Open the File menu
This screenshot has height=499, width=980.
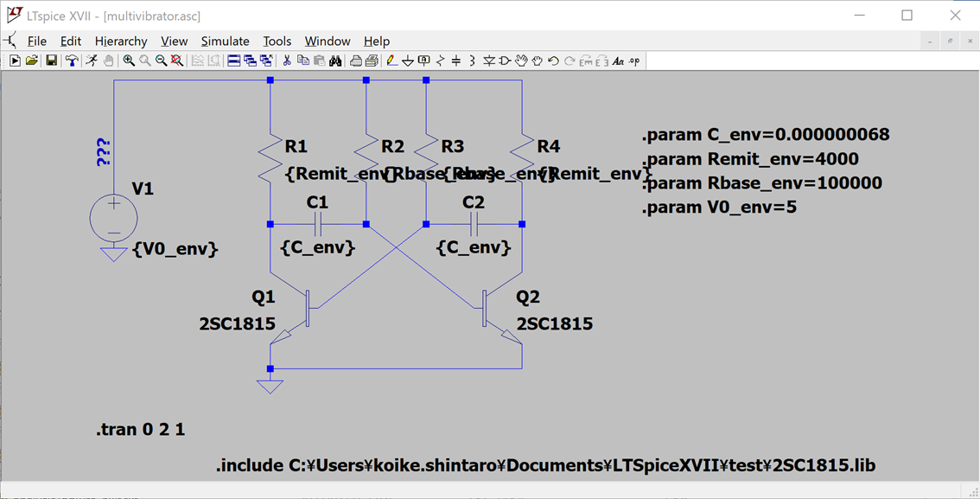click(37, 42)
